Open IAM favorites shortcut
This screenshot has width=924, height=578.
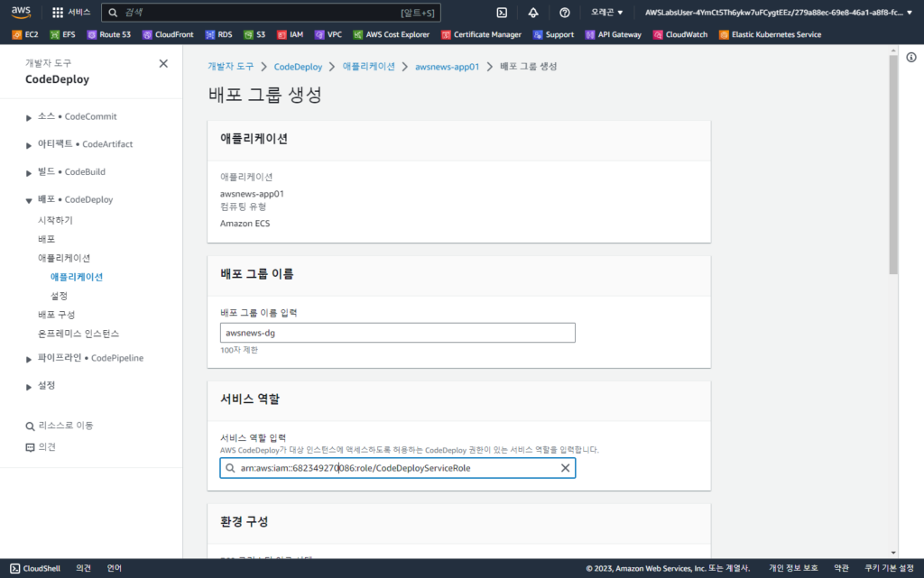pos(291,35)
